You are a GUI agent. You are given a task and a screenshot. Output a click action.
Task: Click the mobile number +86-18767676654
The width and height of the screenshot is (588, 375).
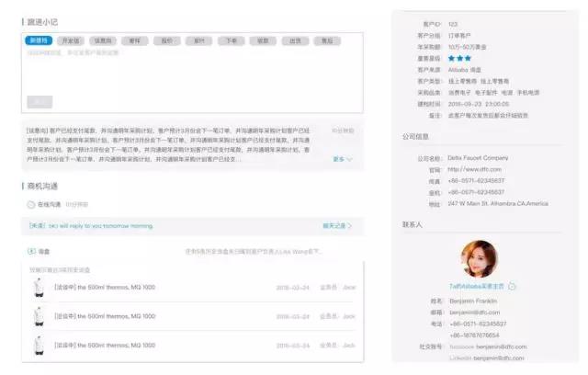tap(474, 335)
